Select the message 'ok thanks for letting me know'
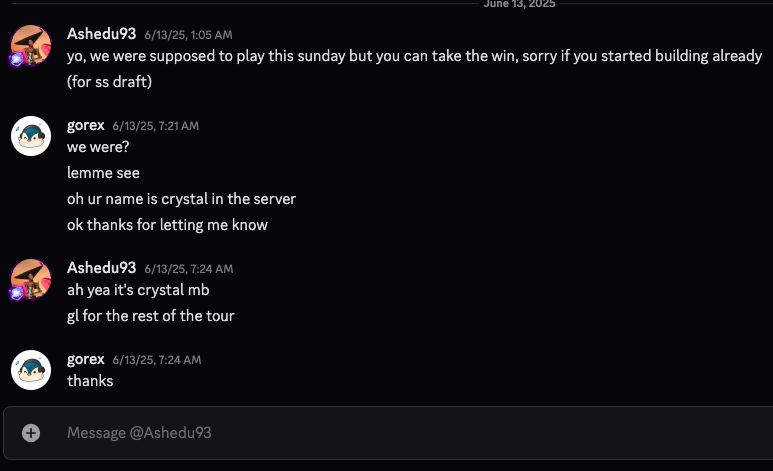 coord(168,225)
